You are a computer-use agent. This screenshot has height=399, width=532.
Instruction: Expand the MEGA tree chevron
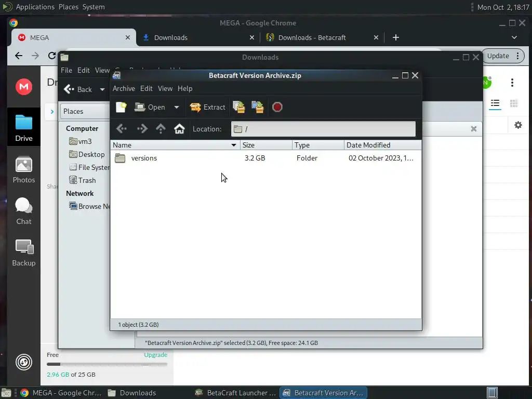click(52, 112)
